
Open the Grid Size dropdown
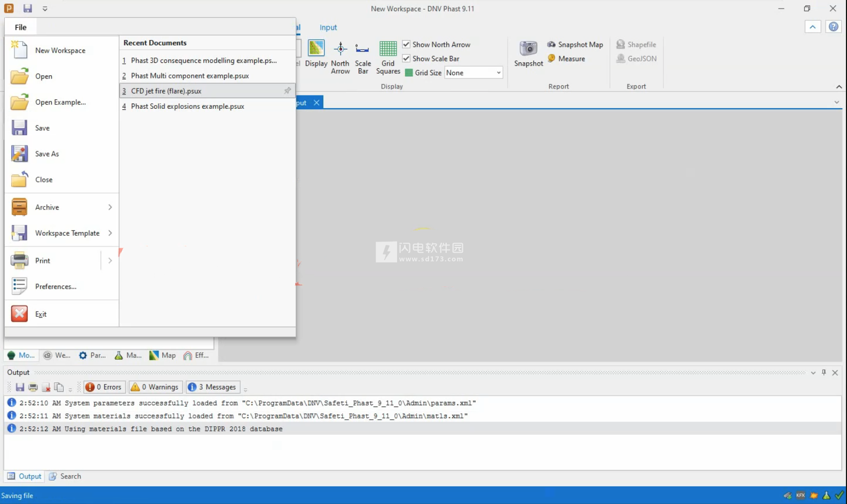pyautogui.click(x=498, y=73)
